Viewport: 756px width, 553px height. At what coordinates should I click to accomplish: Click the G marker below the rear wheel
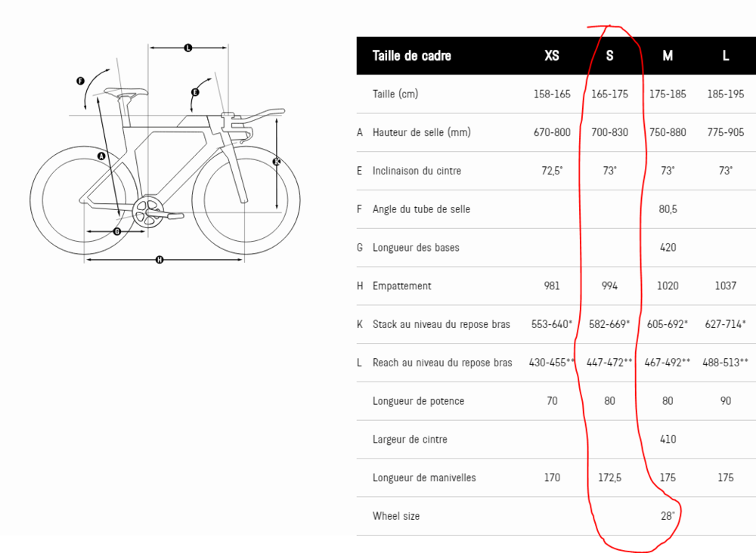coord(117,231)
